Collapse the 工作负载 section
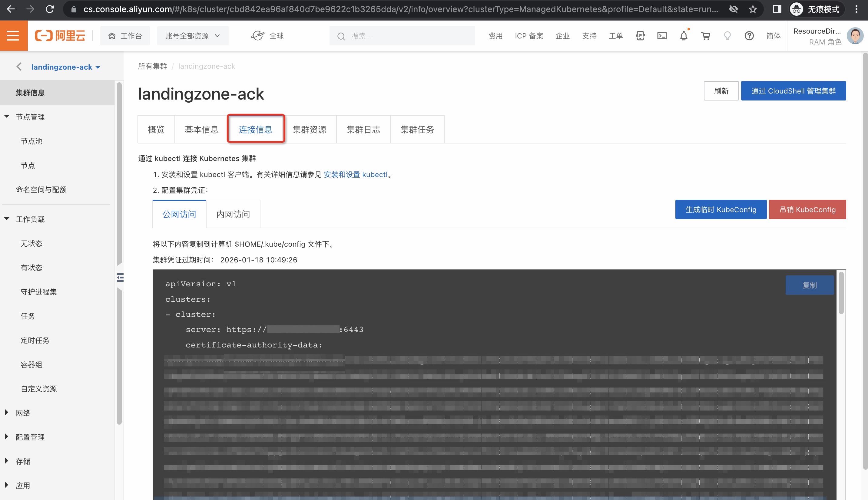868x500 pixels. point(7,219)
